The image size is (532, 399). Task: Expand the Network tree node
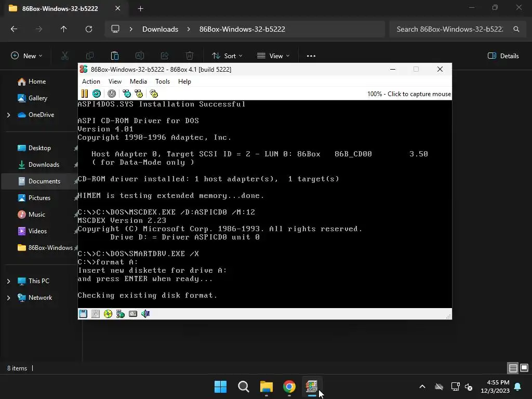coord(8,298)
